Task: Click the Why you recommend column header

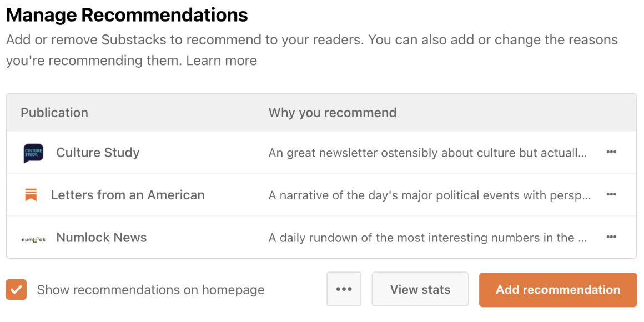Action: pyautogui.click(x=333, y=113)
